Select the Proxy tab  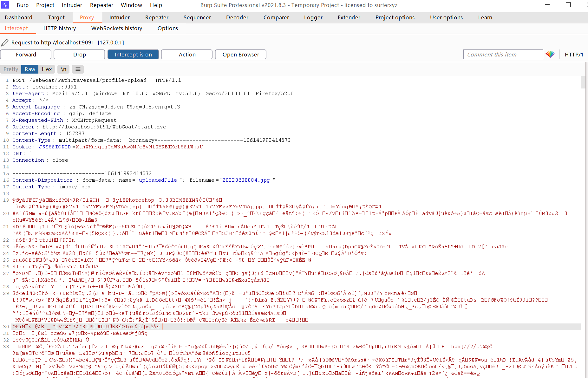(x=87, y=17)
